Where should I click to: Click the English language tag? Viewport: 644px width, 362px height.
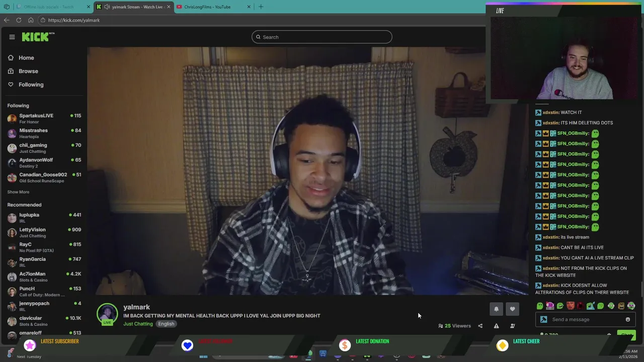(x=166, y=324)
